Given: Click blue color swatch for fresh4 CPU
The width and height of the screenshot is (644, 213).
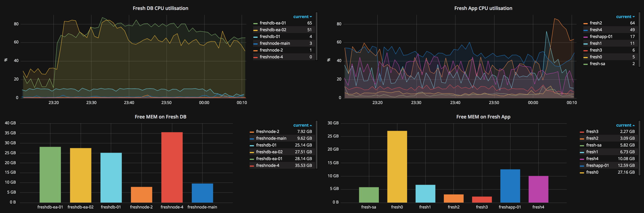Looking at the screenshot, I should 585,30.
